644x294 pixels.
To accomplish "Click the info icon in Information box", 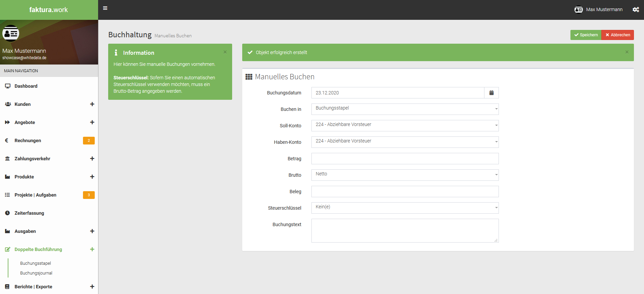I will coord(116,53).
